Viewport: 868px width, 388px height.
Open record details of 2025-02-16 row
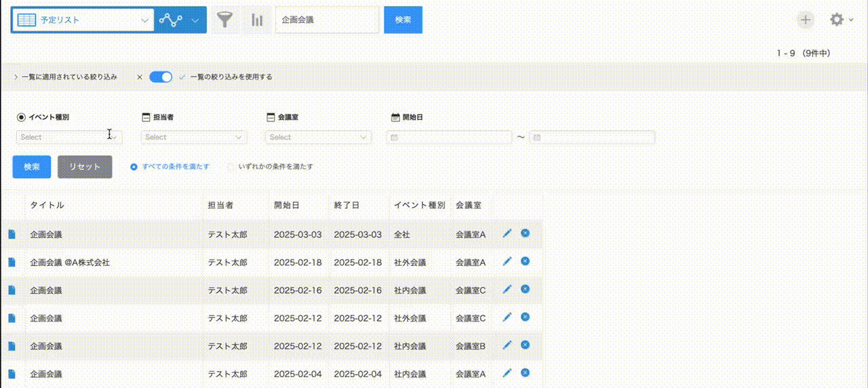pos(12,290)
